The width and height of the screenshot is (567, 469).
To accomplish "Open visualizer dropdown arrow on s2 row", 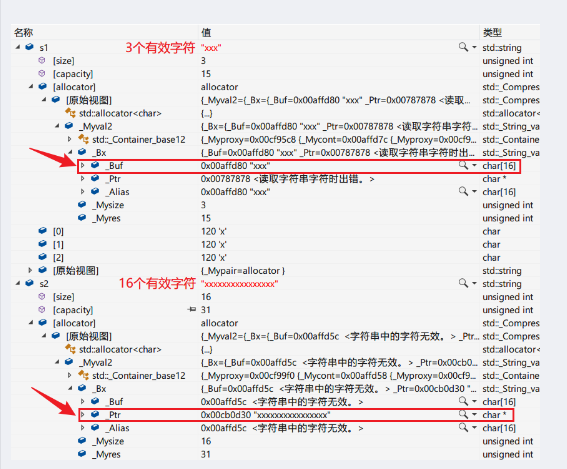I will 474,283.
